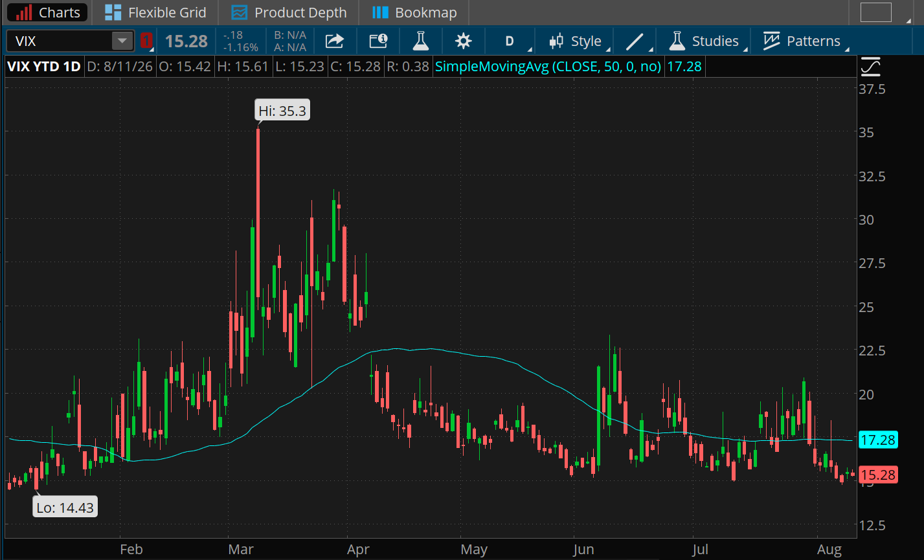Click the VIX YTD 1D chart label
Viewport: 924px width, 560px height.
click(x=44, y=66)
